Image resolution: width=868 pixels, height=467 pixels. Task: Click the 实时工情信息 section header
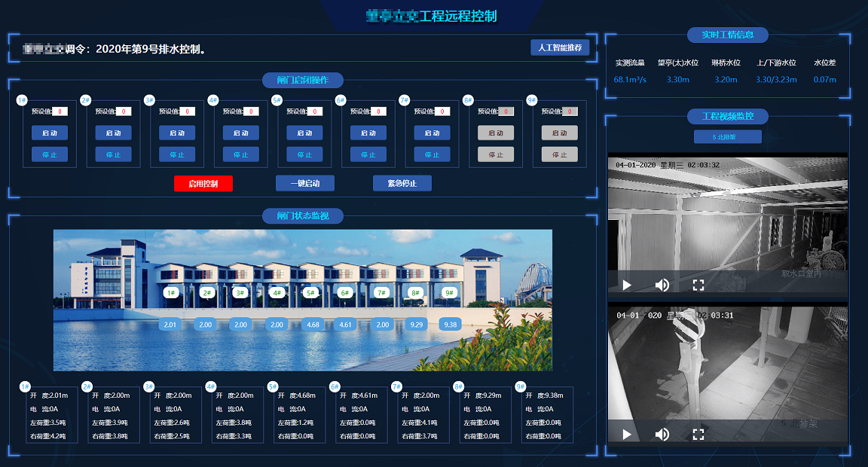(728, 35)
